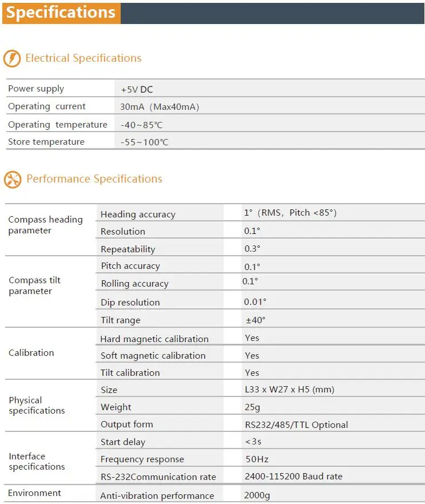This screenshot has width=425, height=504.
Task: Select the Frequency response 50Hz value
Action: point(257,459)
